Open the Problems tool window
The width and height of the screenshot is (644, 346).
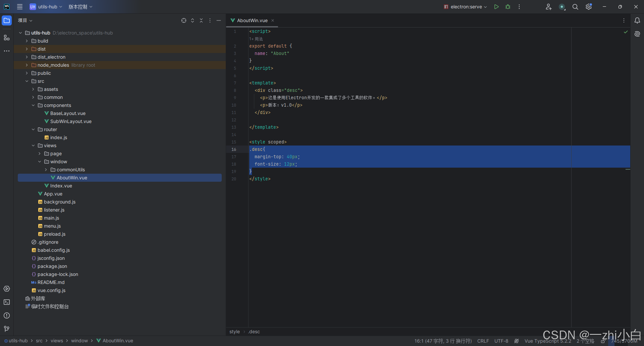click(7, 315)
